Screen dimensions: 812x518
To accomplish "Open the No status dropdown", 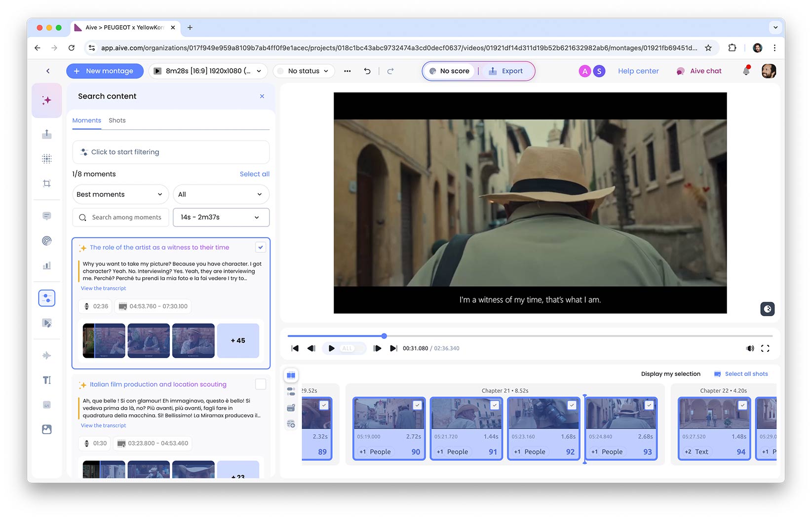I will pos(304,71).
